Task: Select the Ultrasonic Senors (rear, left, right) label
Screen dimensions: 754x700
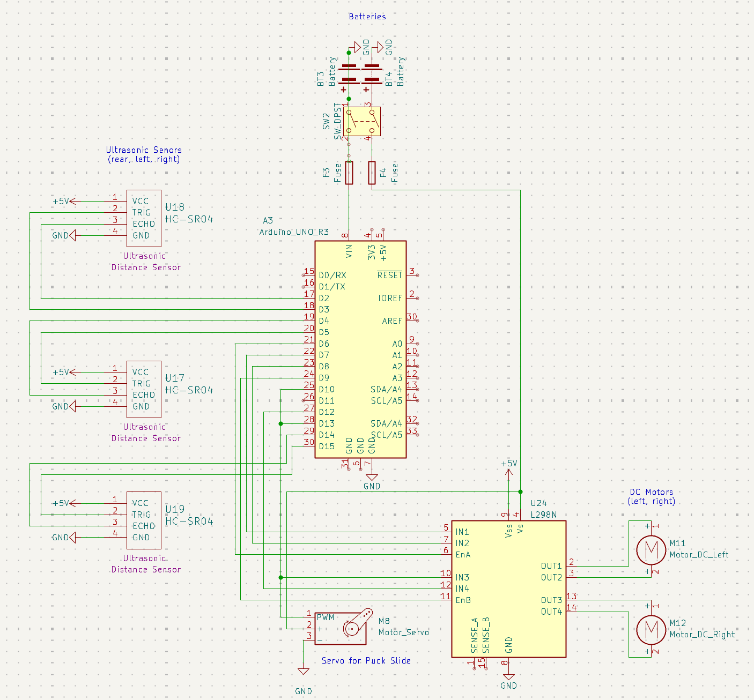Action: click(x=144, y=154)
